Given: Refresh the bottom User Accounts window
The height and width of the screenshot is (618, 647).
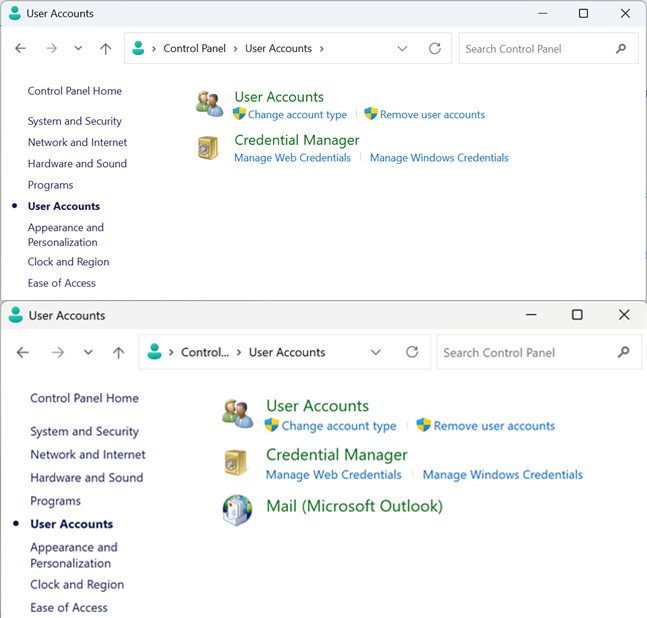Looking at the screenshot, I should click(412, 352).
